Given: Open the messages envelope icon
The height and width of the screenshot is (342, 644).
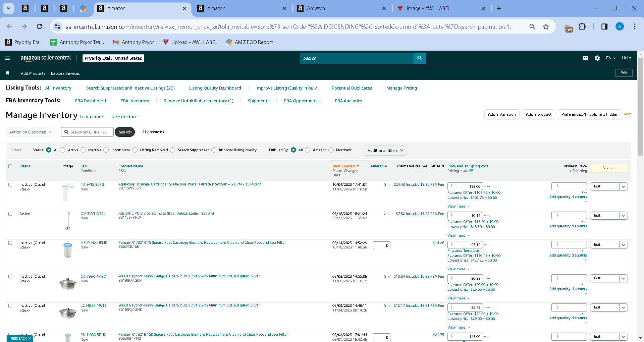Looking at the screenshot, I should (x=585, y=58).
